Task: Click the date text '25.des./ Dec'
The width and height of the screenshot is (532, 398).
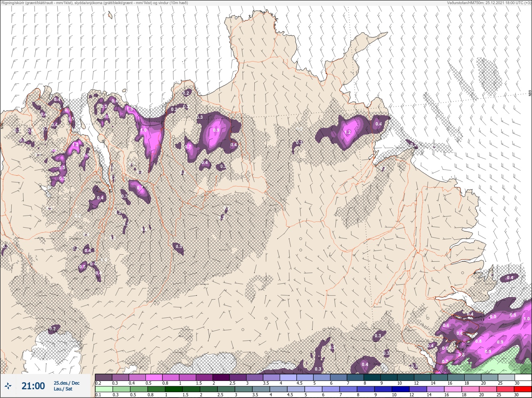Action: pos(66,383)
